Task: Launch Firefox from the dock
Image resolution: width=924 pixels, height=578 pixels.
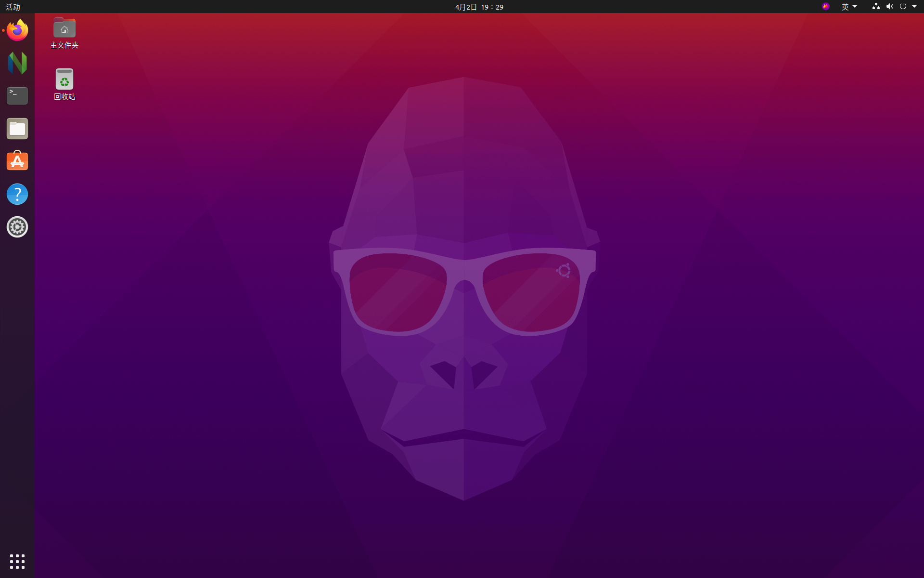Action: tap(17, 30)
